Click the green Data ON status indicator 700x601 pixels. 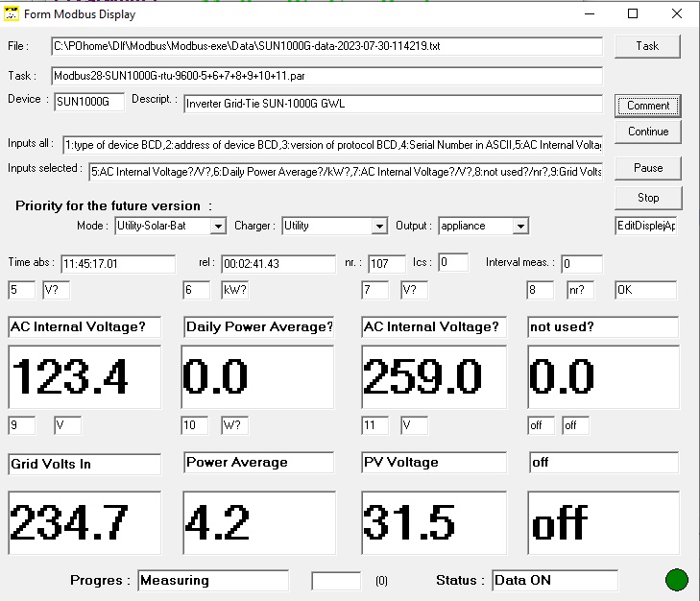pyautogui.click(x=677, y=580)
